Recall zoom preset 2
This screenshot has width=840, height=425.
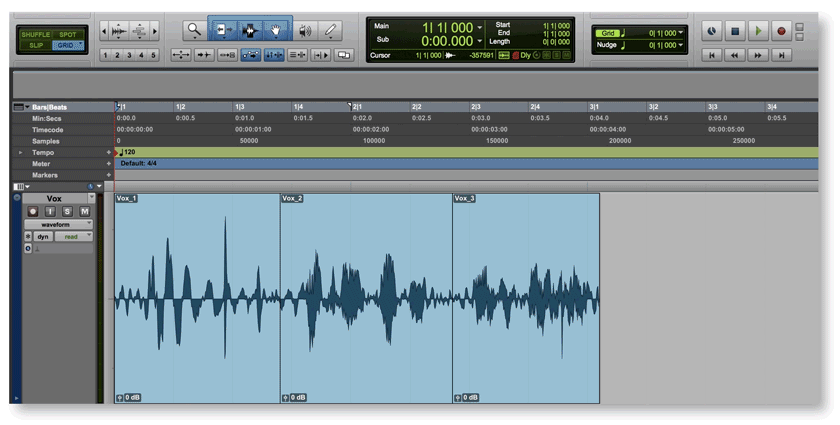[117, 55]
